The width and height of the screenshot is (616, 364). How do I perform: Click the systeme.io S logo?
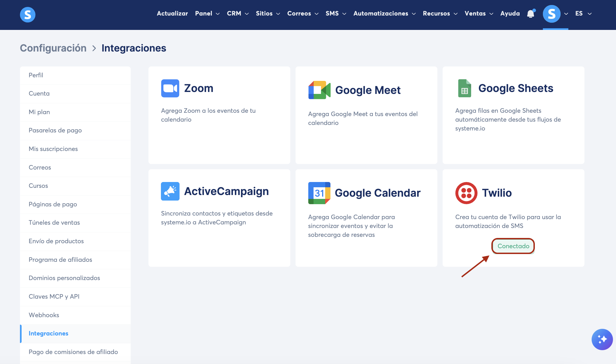[x=28, y=14]
